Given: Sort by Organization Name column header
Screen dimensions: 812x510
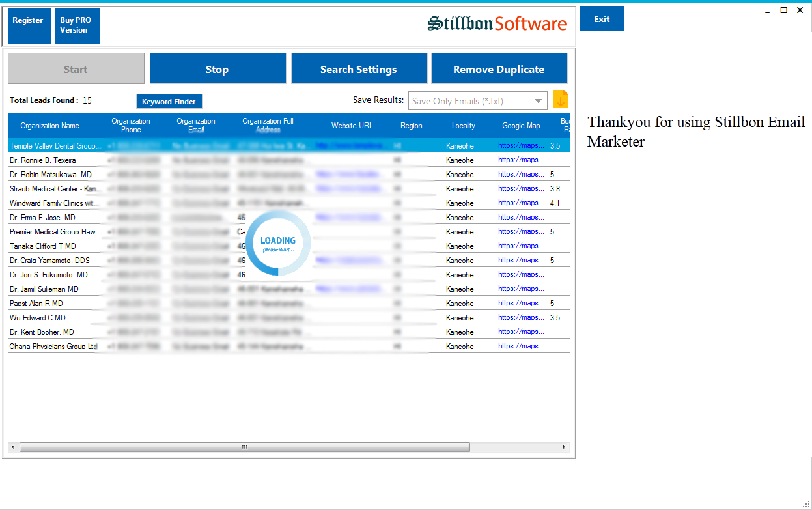Looking at the screenshot, I should (50, 126).
